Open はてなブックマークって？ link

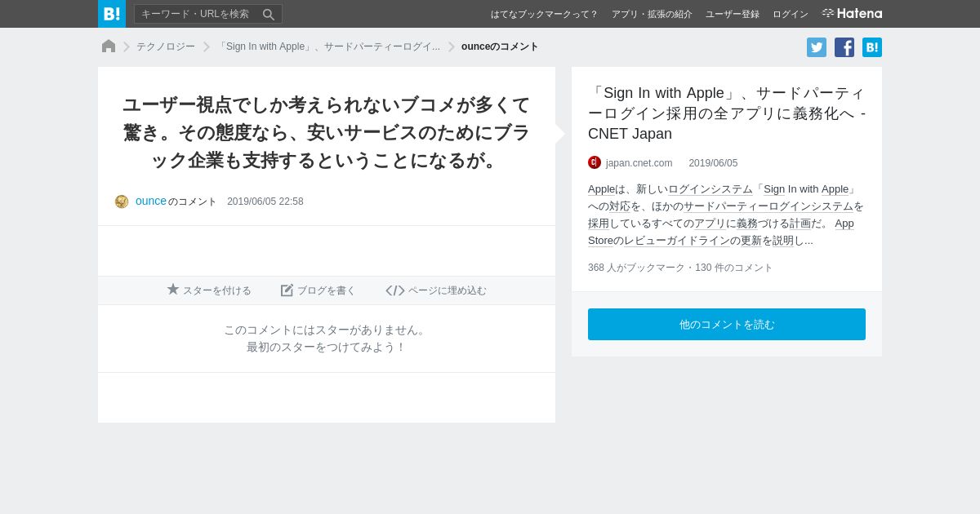click(x=544, y=14)
